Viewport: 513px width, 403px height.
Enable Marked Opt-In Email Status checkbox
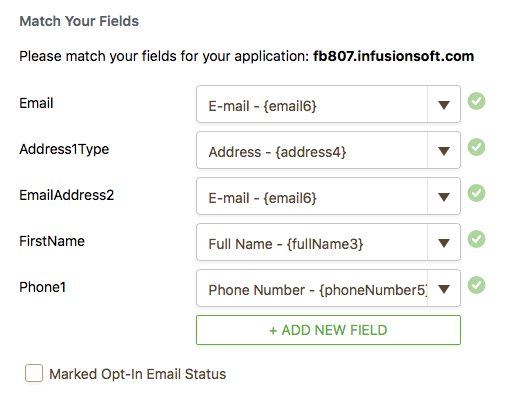(x=34, y=373)
